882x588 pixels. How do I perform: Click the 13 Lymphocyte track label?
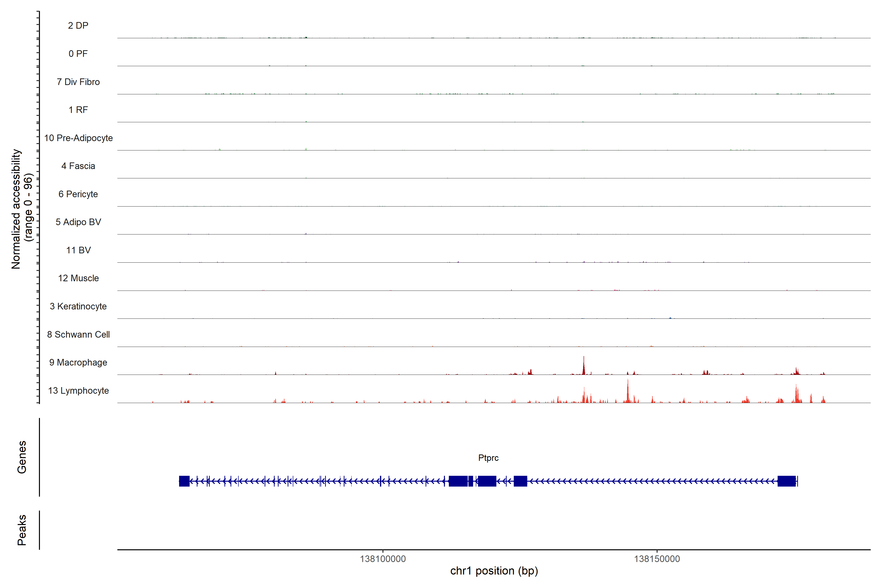[78, 390]
